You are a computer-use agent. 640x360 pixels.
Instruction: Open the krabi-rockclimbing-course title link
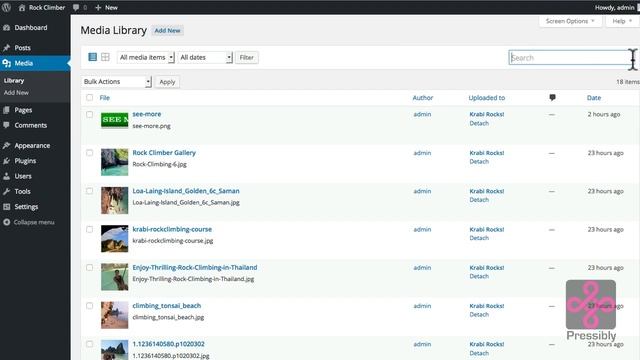click(172, 229)
